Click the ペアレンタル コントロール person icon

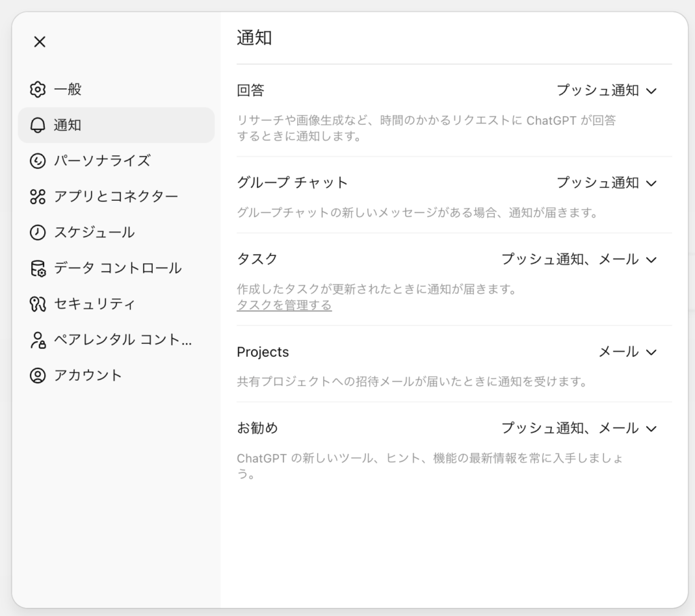click(37, 340)
